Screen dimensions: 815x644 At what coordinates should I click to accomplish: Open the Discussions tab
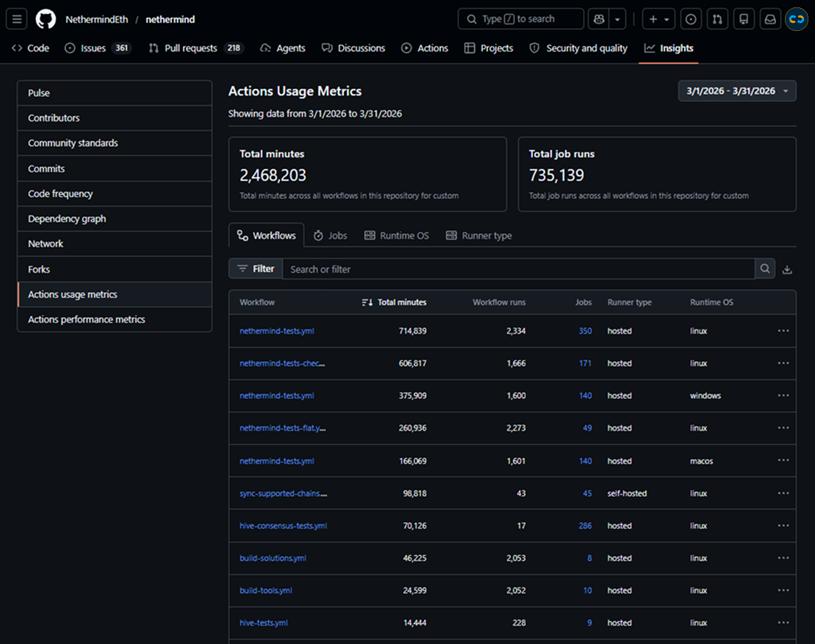[x=353, y=49]
